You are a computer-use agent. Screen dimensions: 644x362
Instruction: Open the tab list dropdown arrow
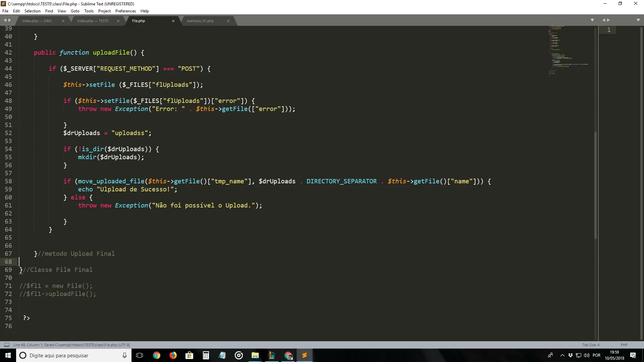point(592,20)
